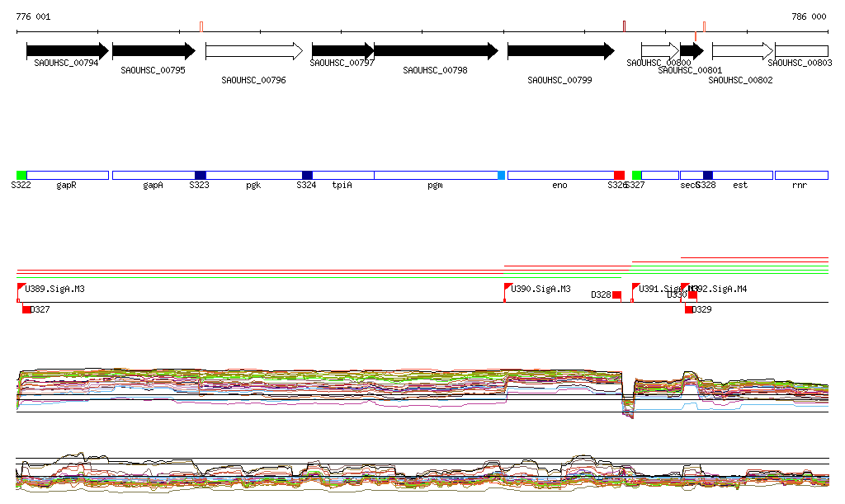This screenshot has height=504, width=845.
Task: Click the D327 red terminator square
Action: (x=26, y=309)
